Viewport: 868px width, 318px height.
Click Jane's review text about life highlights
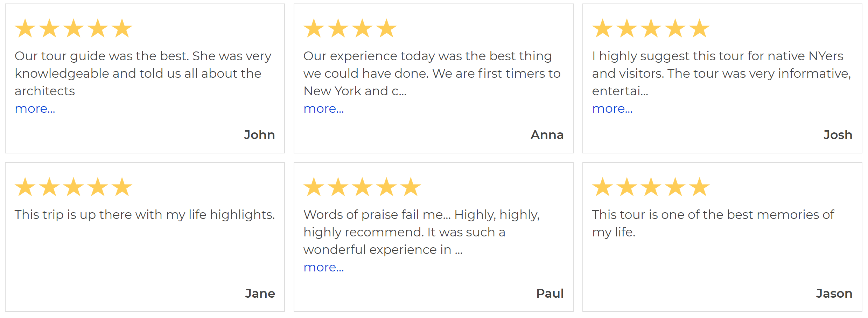(x=145, y=215)
